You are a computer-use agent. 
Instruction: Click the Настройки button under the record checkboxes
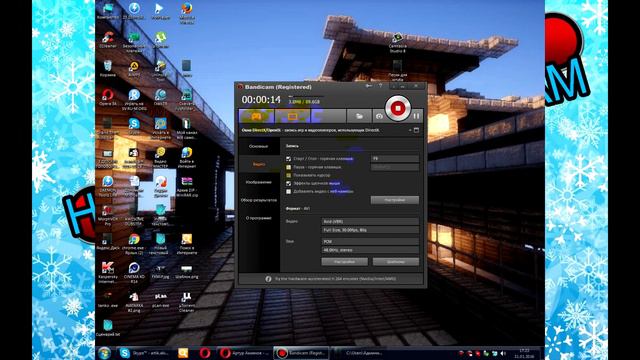point(395,200)
